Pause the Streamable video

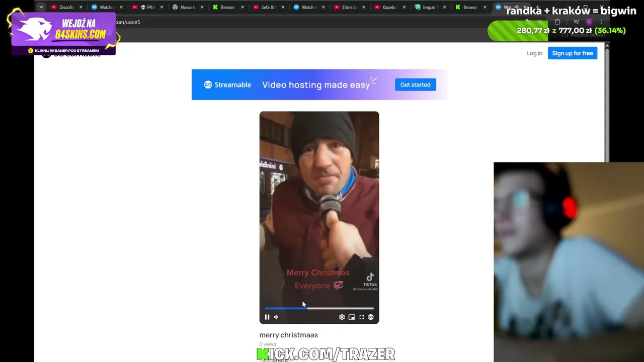pos(267,317)
